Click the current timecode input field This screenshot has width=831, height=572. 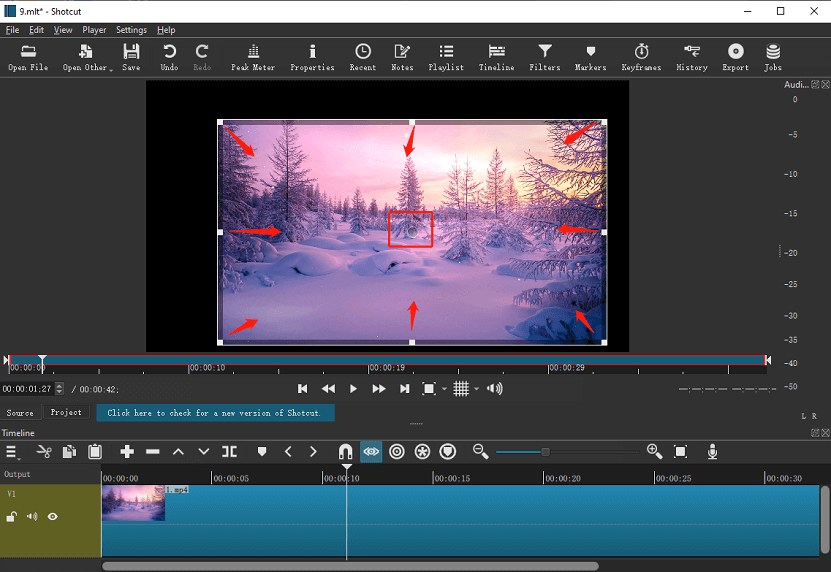tap(28, 389)
